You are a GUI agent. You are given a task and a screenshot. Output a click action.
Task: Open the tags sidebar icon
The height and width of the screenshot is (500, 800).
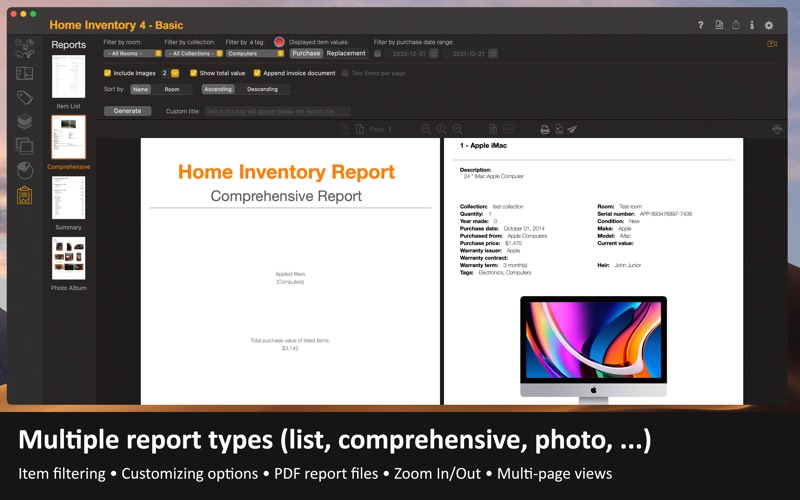[24, 97]
